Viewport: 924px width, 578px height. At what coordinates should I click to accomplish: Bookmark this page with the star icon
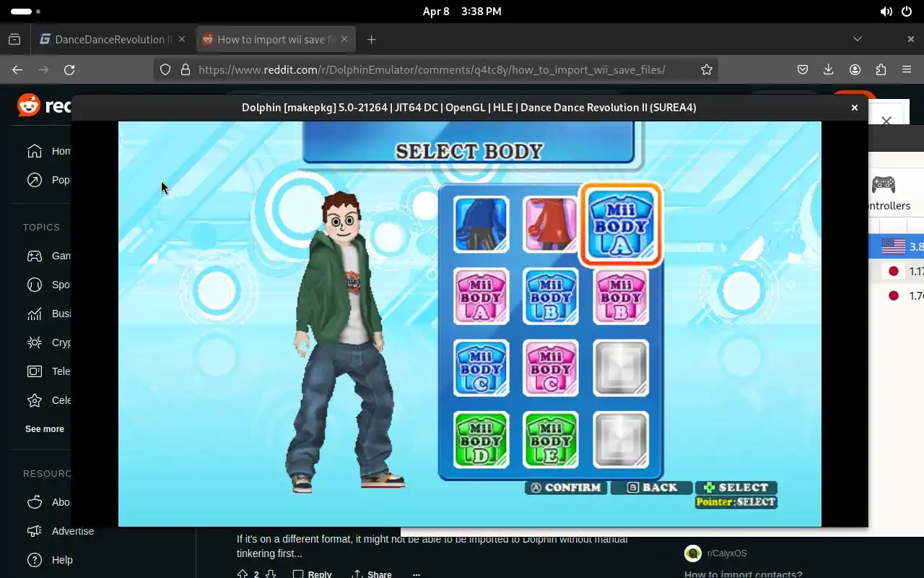point(707,69)
